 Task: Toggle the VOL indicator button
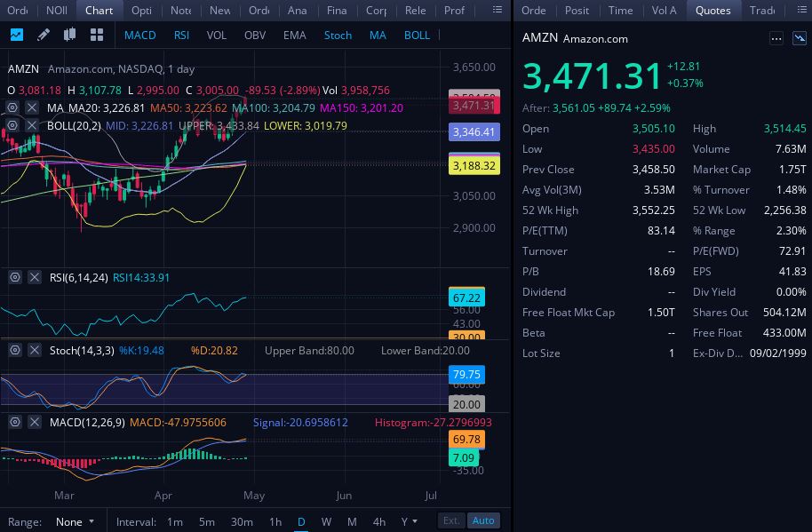tap(217, 36)
